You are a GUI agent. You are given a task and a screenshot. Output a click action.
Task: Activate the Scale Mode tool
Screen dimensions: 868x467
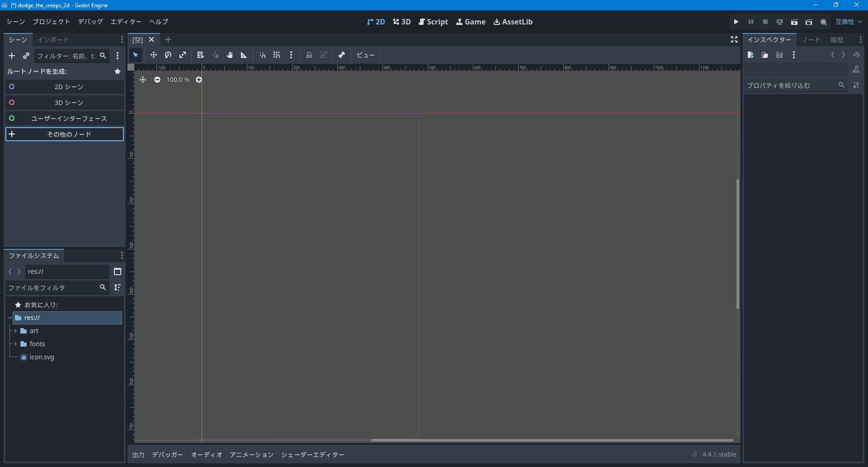tap(183, 55)
